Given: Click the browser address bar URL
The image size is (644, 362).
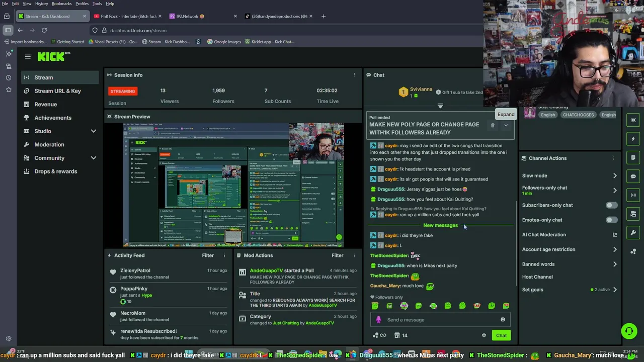Looking at the screenshot, I should [x=138, y=30].
